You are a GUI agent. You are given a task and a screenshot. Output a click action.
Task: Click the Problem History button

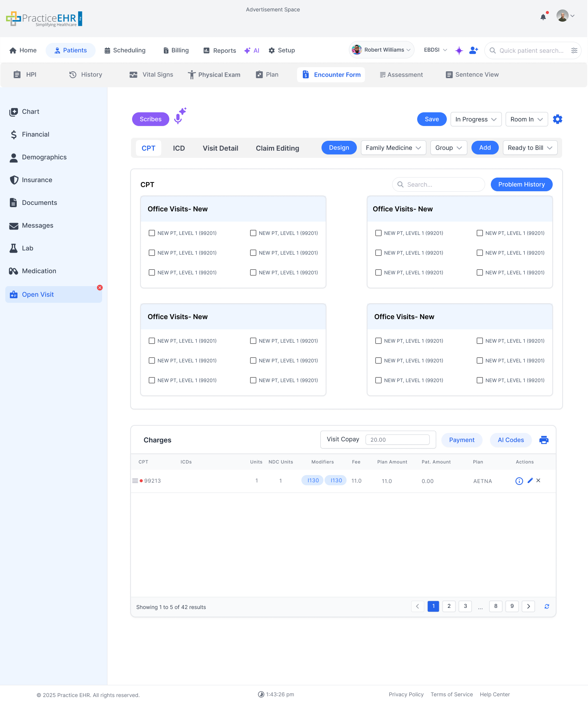521,184
